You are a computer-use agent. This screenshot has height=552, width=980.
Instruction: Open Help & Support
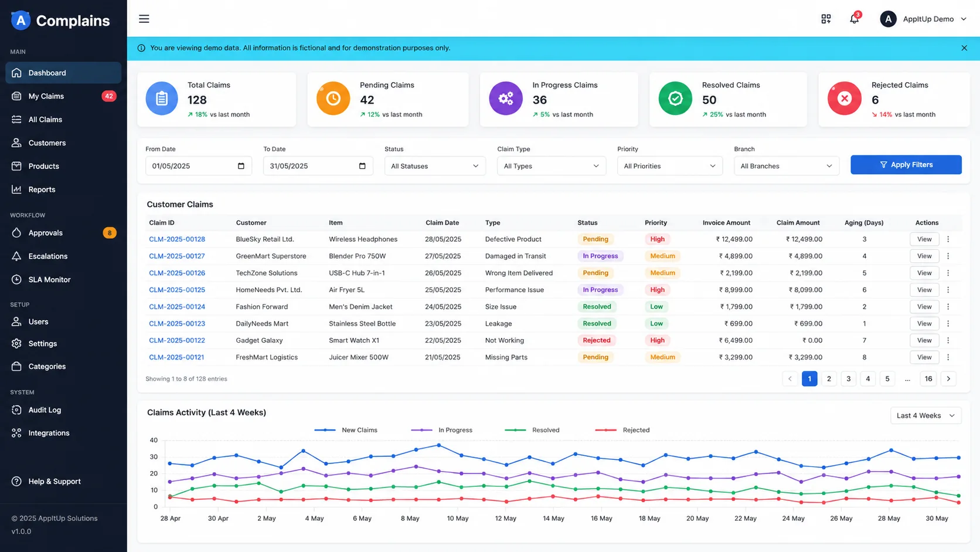point(63,482)
